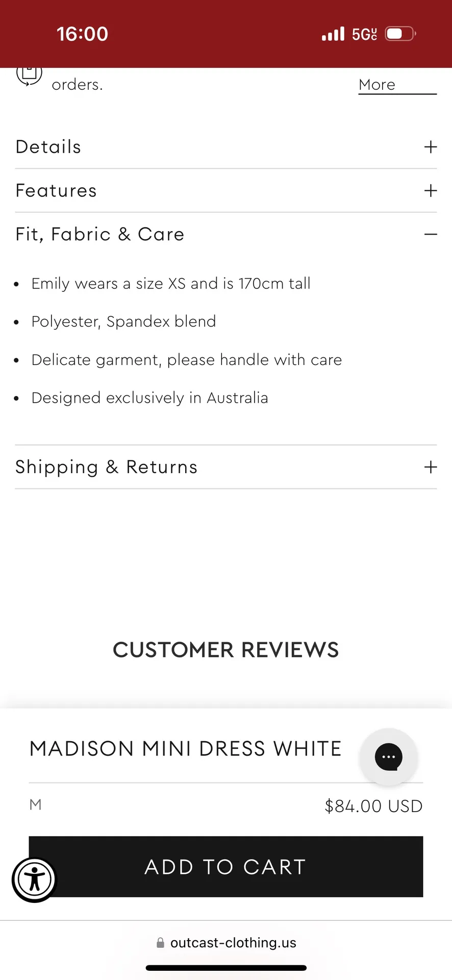452x980 pixels.
Task: Tap the padlock icon in address bar
Action: pos(160,943)
